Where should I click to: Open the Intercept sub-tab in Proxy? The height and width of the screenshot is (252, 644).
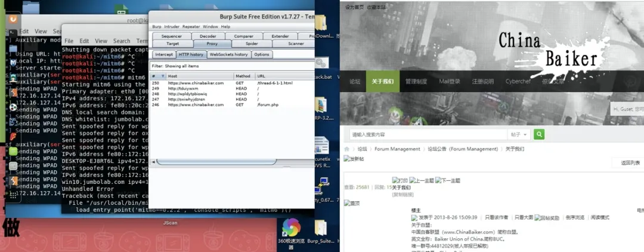pos(164,55)
